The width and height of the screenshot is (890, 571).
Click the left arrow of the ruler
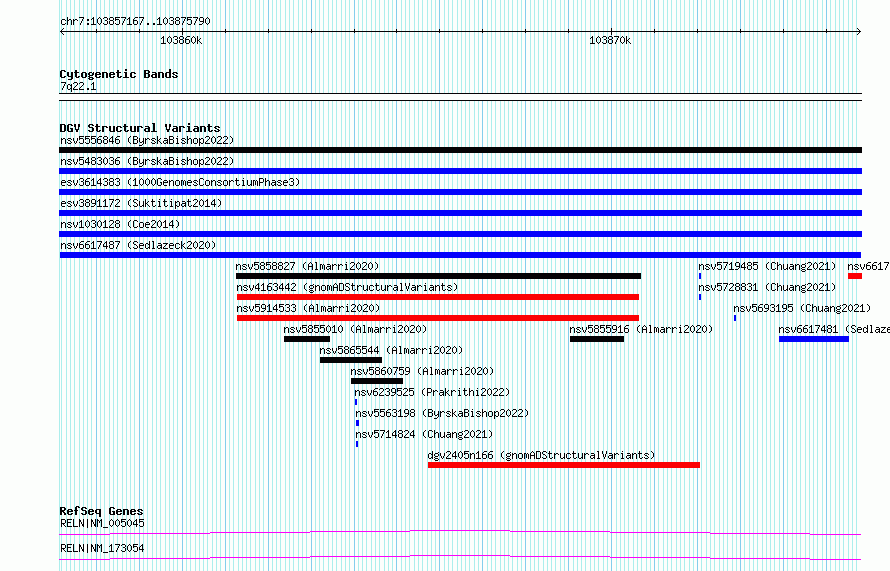[62, 32]
